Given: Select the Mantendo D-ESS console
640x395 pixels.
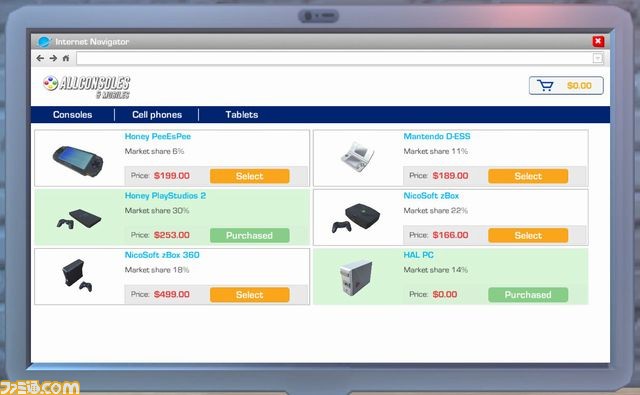Looking at the screenshot, I should 528,176.
